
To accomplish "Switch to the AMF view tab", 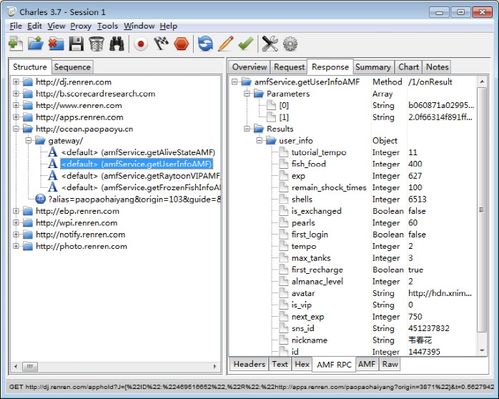I will pos(367,364).
